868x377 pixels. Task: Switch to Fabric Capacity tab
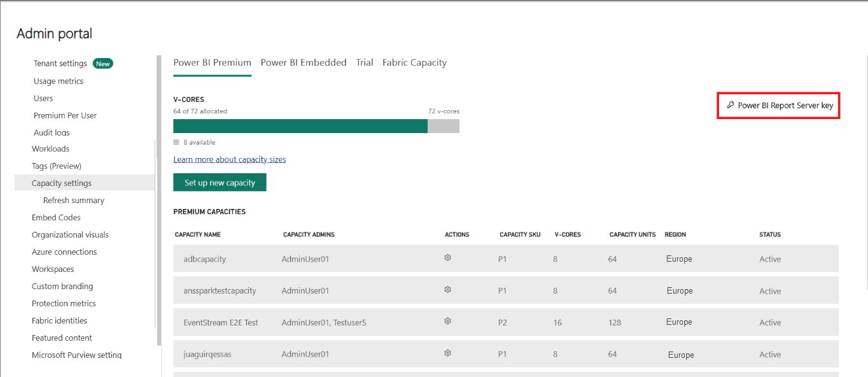coord(414,62)
